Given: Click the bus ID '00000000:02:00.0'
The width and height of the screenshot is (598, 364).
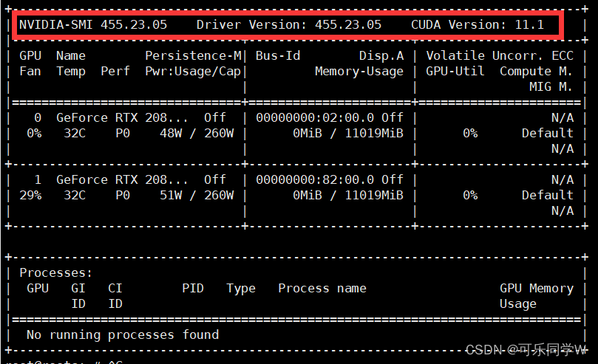Looking at the screenshot, I should click(x=315, y=118).
